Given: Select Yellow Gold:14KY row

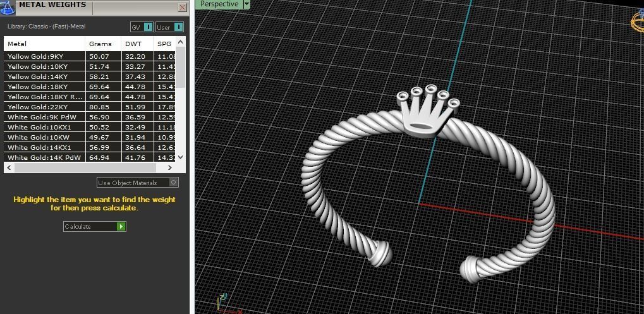Looking at the screenshot, I should coord(90,76).
